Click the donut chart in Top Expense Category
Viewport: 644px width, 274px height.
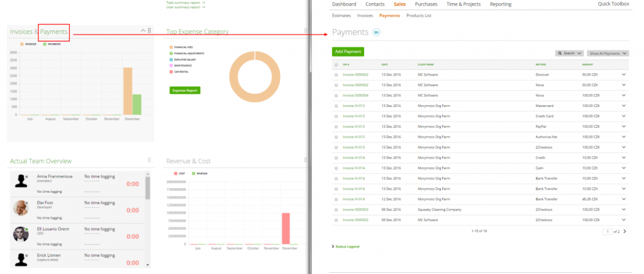pyautogui.click(x=255, y=77)
